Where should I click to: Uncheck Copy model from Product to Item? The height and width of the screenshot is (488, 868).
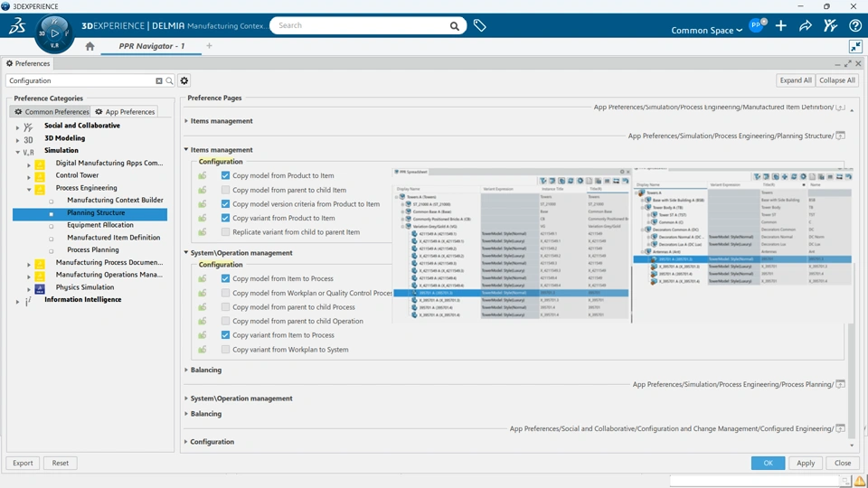pos(225,175)
